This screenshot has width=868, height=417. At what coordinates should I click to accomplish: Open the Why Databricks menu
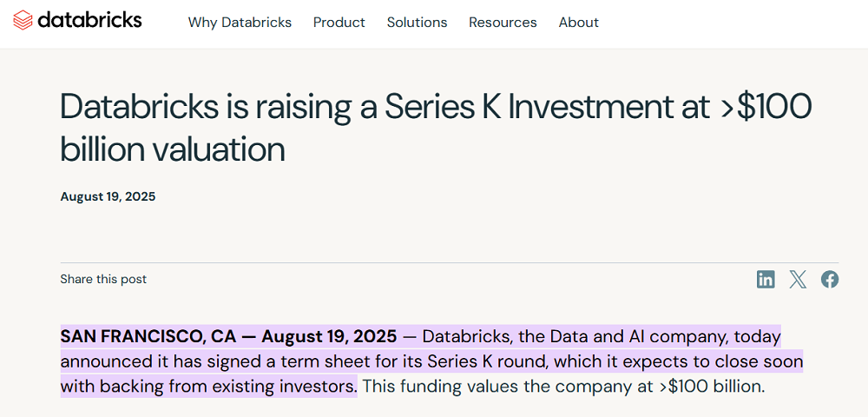240,23
